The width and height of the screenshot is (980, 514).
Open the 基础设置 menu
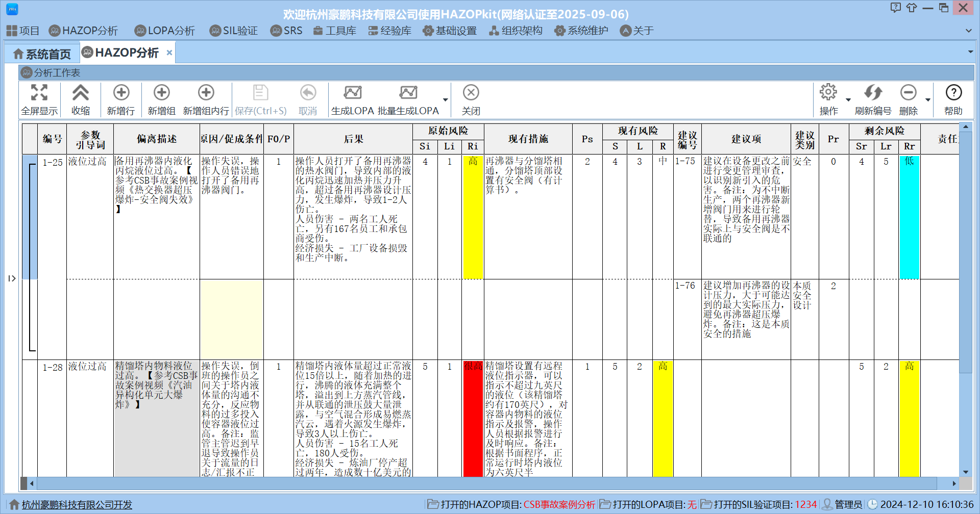(450, 31)
